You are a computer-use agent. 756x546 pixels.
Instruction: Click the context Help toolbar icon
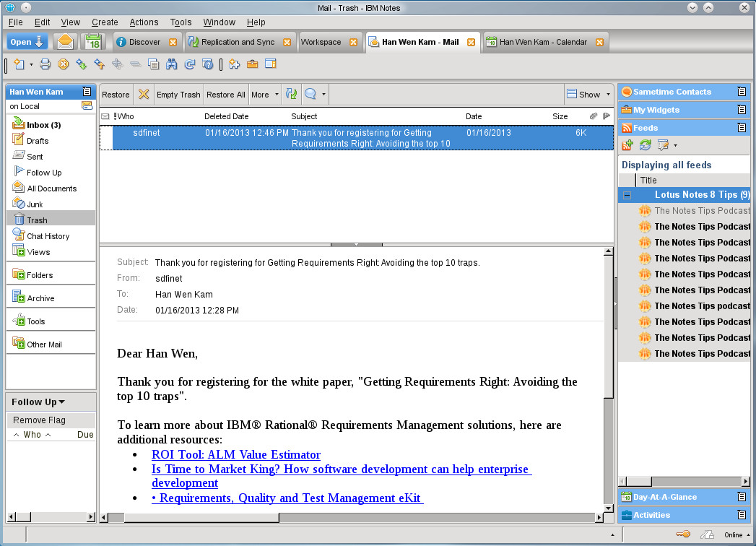[x=208, y=64]
